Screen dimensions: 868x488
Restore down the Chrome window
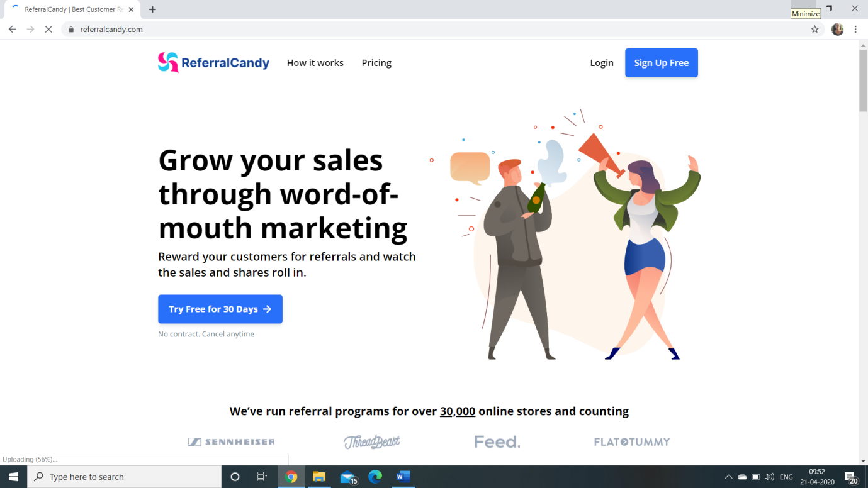(x=828, y=8)
